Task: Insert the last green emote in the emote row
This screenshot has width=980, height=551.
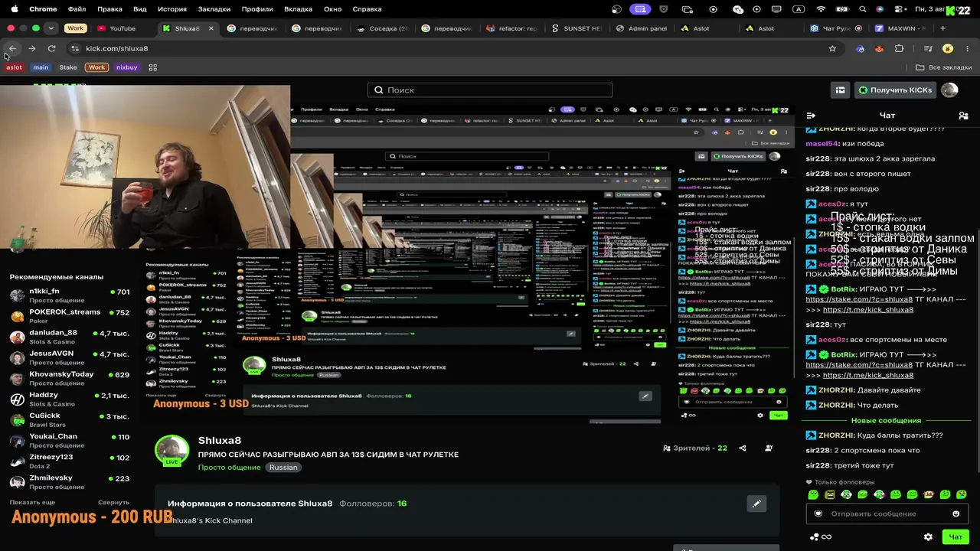Action: pos(962,495)
